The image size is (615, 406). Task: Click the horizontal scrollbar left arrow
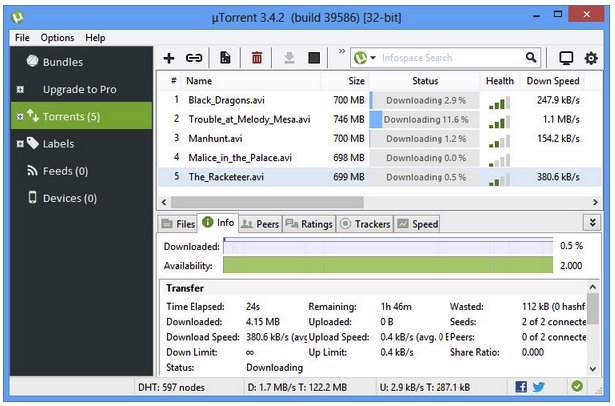point(164,202)
